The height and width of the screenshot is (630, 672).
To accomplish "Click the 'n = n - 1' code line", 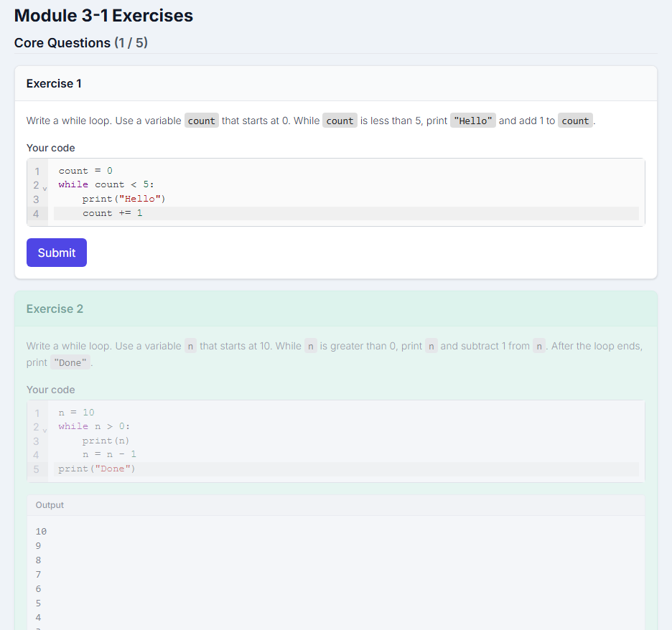I will pos(109,454).
